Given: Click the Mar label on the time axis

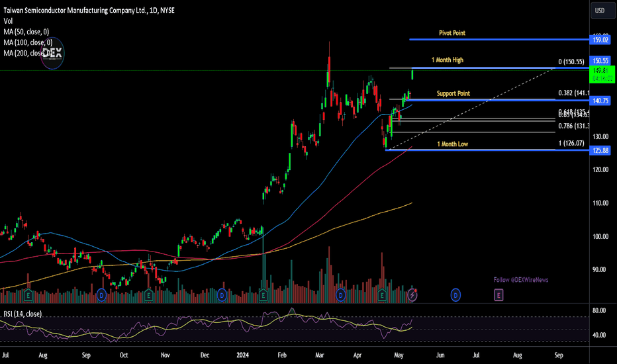Looking at the screenshot, I should click(x=320, y=355).
